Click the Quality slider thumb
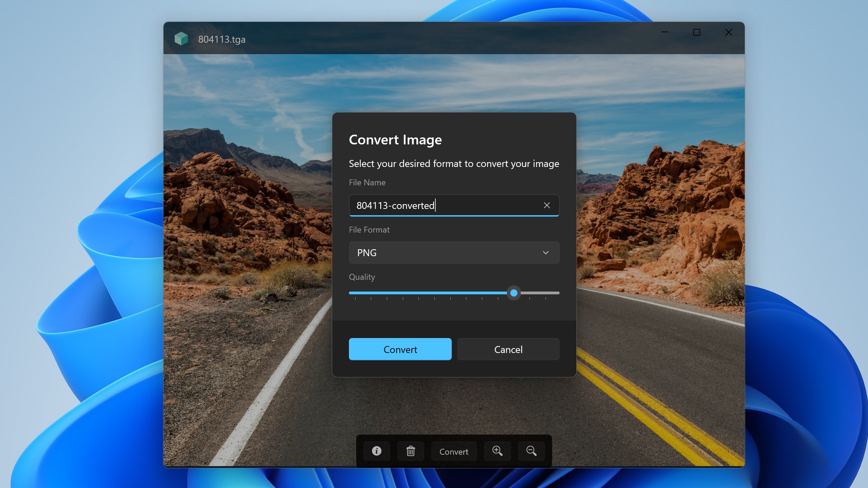The width and height of the screenshot is (868, 488). tap(514, 293)
